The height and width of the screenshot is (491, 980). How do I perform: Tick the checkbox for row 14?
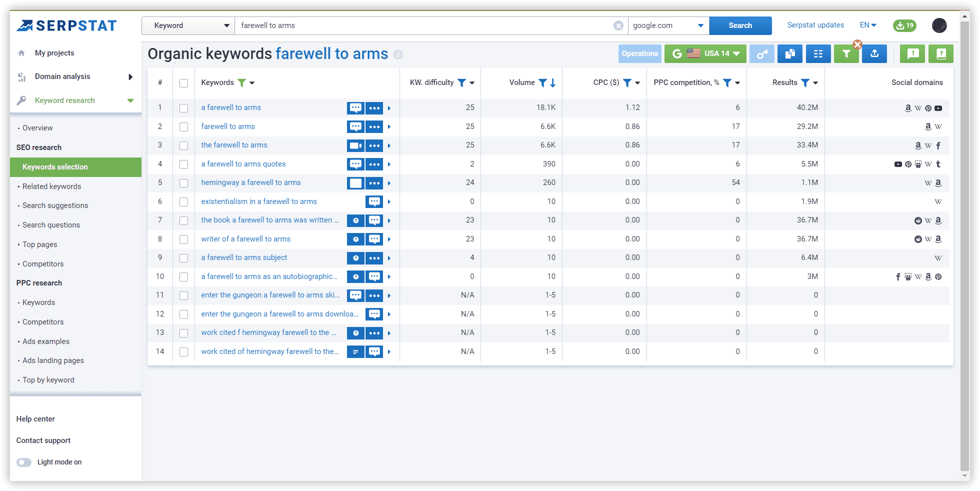184,352
